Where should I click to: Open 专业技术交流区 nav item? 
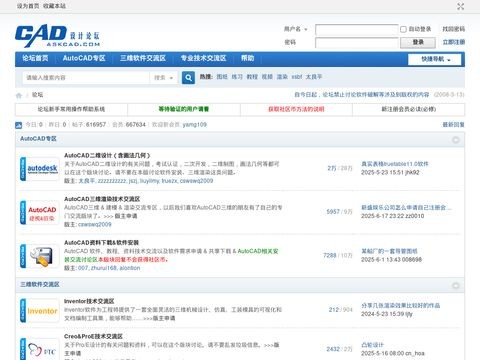click(203, 58)
